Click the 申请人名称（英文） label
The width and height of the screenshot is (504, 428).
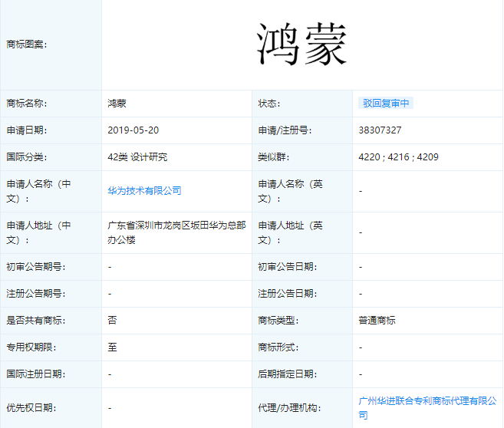[290, 191]
